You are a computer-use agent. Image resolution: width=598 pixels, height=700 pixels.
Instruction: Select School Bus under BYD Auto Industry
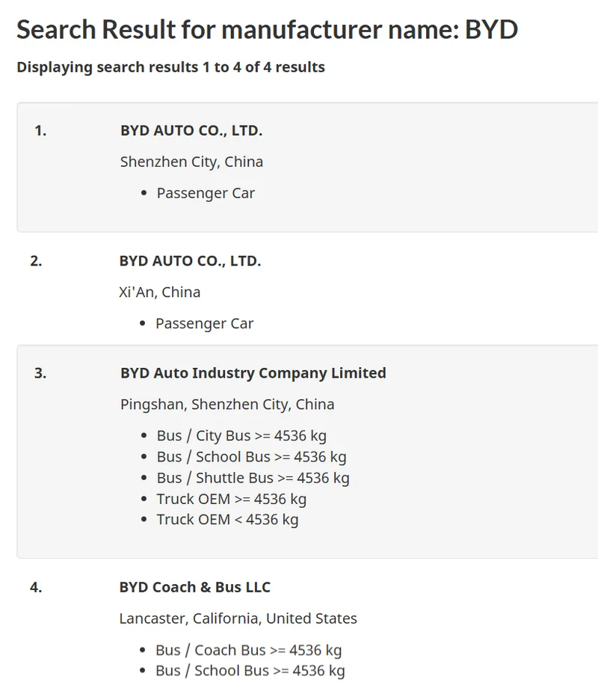pyautogui.click(x=251, y=457)
